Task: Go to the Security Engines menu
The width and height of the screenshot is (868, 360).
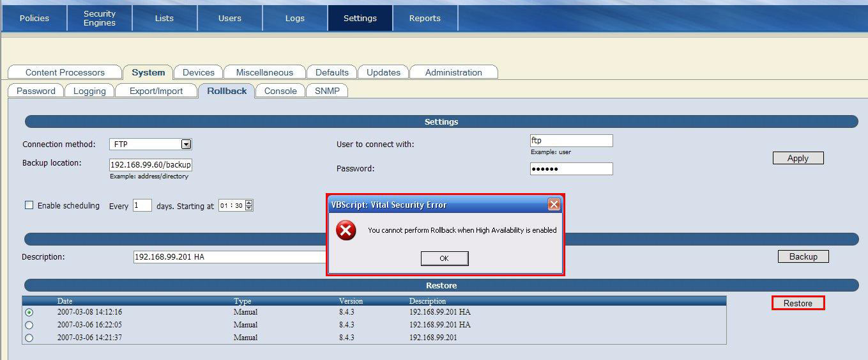Action: pyautogui.click(x=100, y=18)
